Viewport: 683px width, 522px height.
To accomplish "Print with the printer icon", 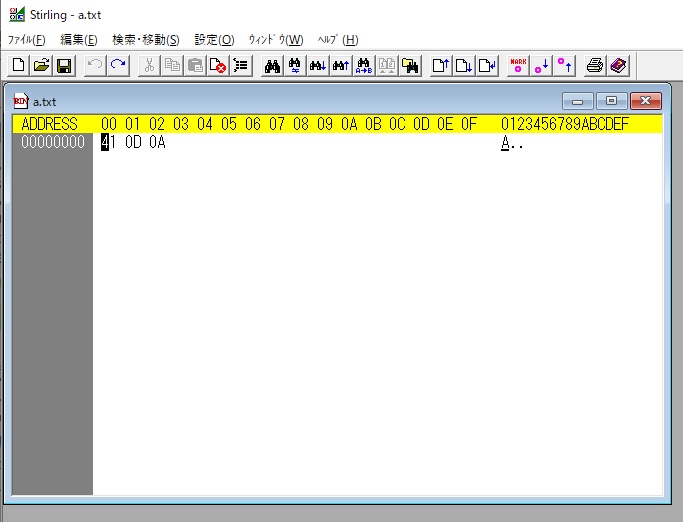I will 595,66.
